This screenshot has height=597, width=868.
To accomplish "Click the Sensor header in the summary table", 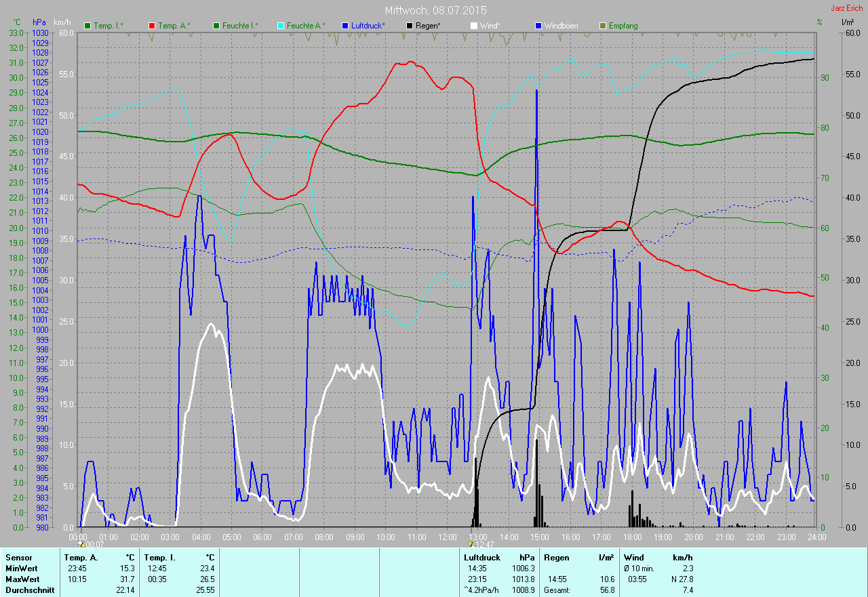I will pos(18,558).
